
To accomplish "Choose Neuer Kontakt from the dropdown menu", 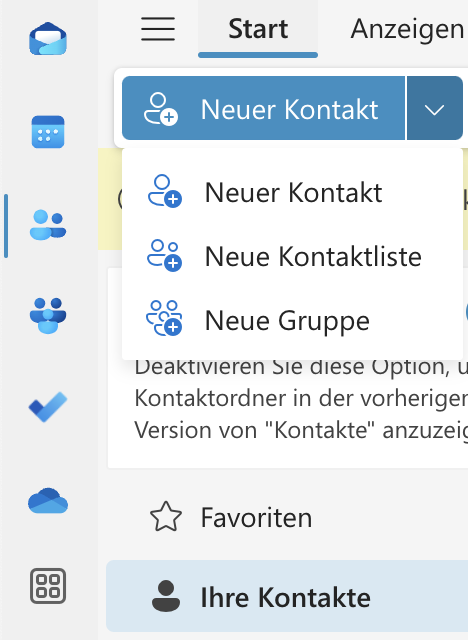I will click(292, 192).
